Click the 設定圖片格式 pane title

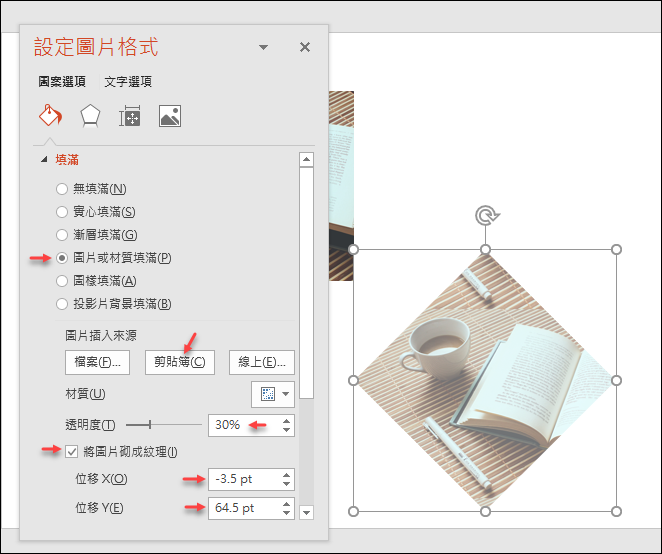pyautogui.click(x=96, y=46)
